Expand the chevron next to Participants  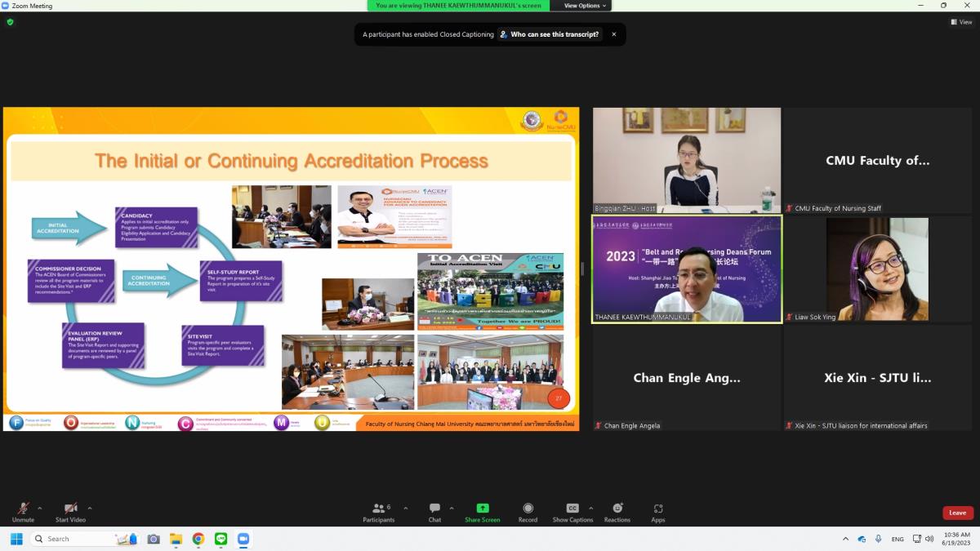(x=405, y=508)
